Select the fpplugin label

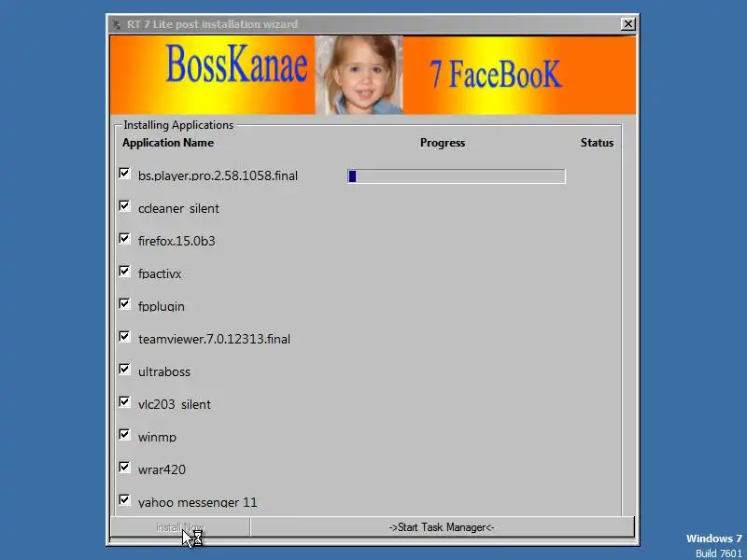tap(161, 306)
